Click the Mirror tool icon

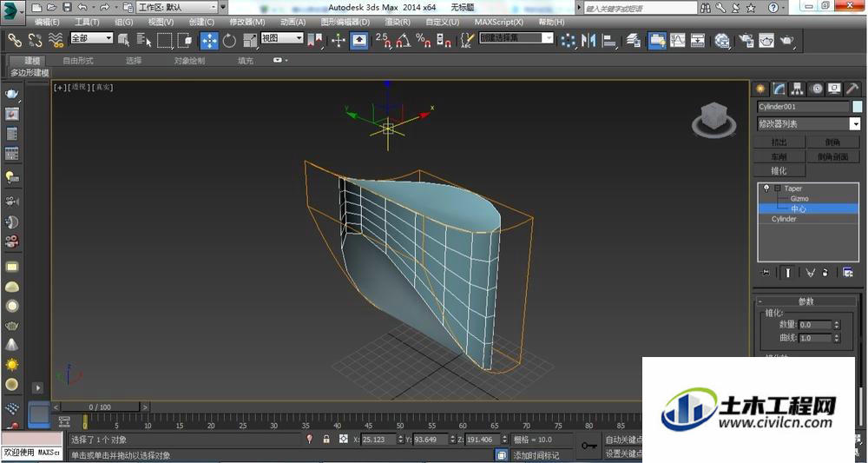pos(589,40)
